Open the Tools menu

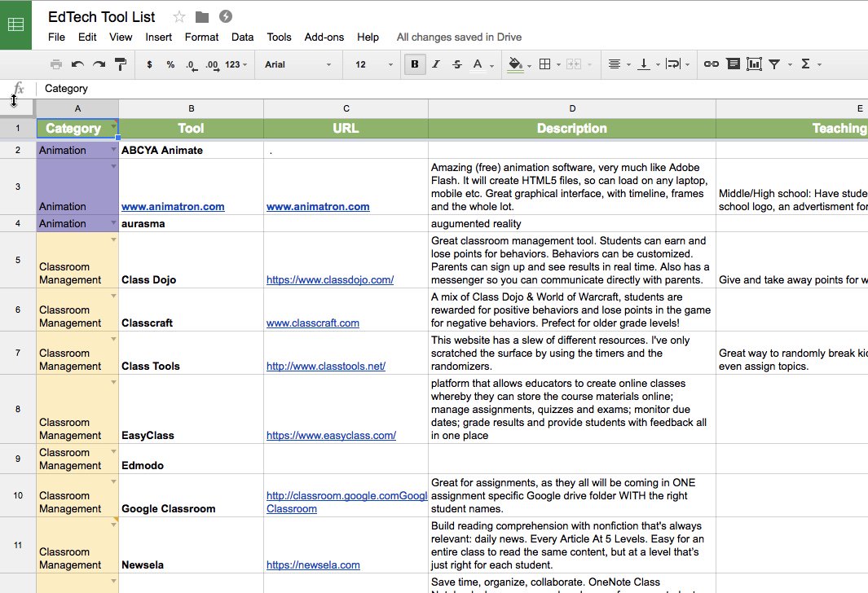click(x=279, y=37)
